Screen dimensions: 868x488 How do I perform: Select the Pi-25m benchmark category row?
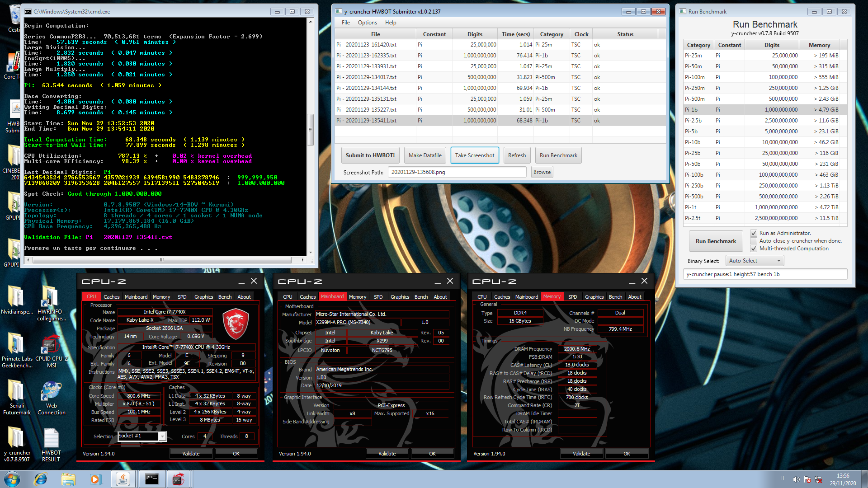[765, 56]
